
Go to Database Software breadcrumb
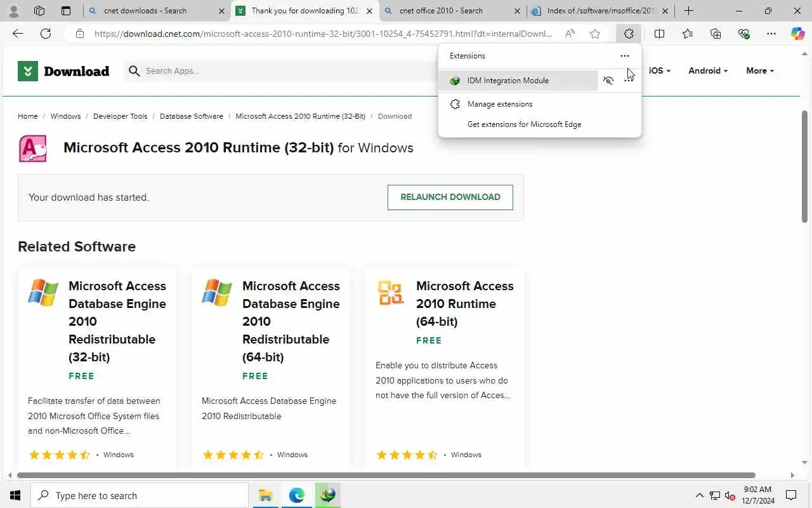tap(192, 116)
